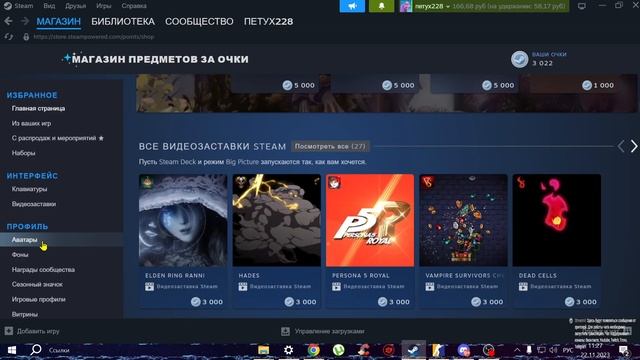Click the Steam link in the description text

[177, 162]
